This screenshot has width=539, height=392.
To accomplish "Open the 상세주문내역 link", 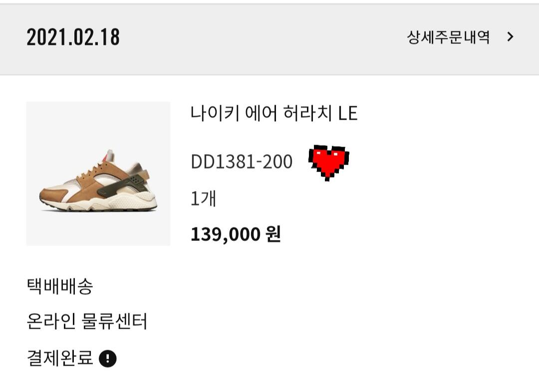I will pos(448,37).
